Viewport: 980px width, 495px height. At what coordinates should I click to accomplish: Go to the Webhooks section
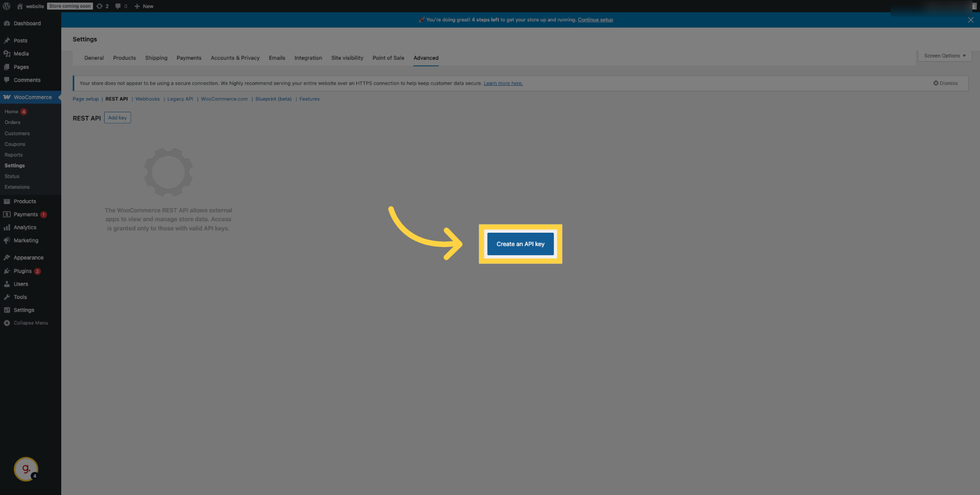pos(147,98)
